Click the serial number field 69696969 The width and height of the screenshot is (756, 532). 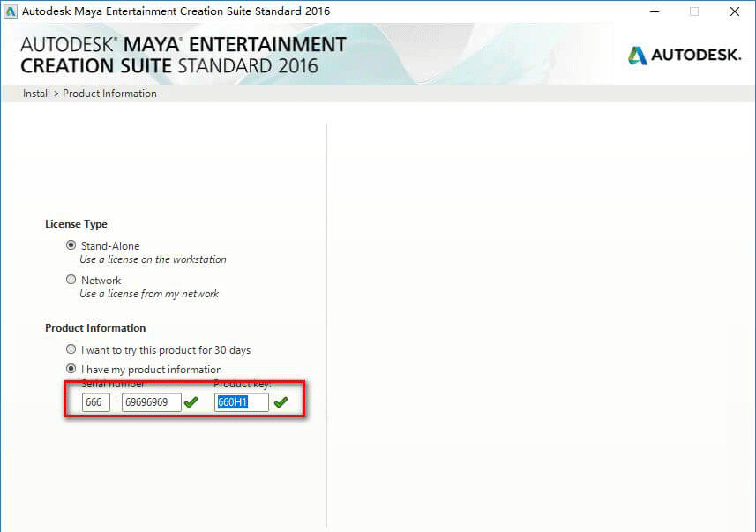[152, 402]
